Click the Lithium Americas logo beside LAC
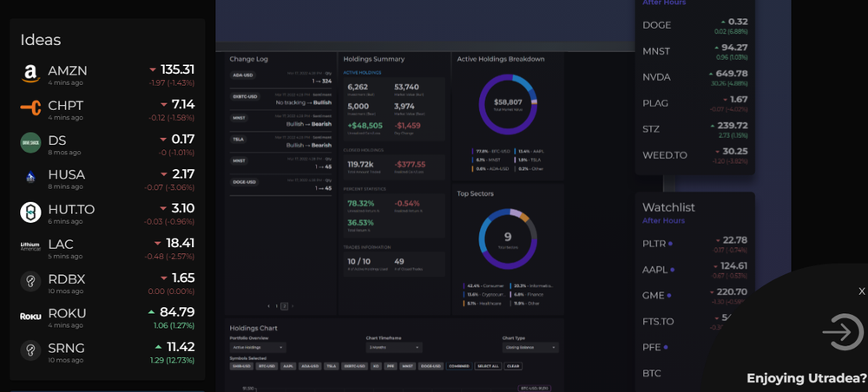The height and width of the screenshot is (392, 868). 30,246
